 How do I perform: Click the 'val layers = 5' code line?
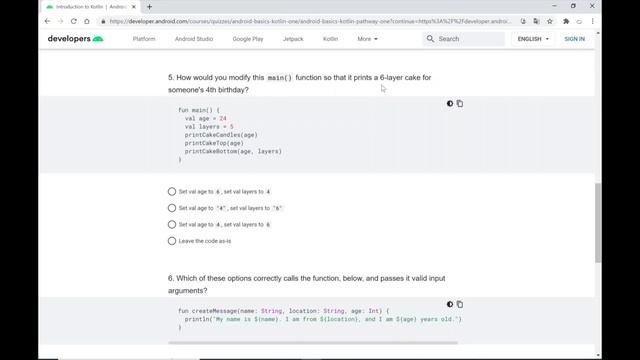point(209,127)
